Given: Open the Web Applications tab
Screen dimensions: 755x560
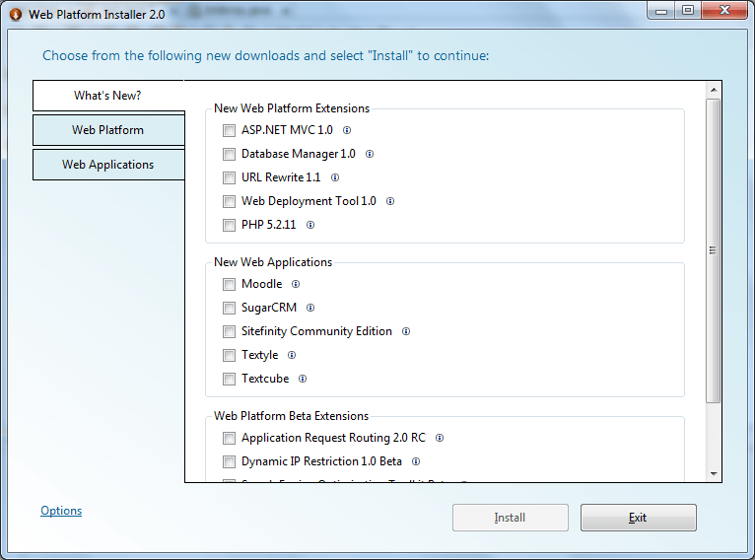Looking at the screenshot, I should (108, 165).
